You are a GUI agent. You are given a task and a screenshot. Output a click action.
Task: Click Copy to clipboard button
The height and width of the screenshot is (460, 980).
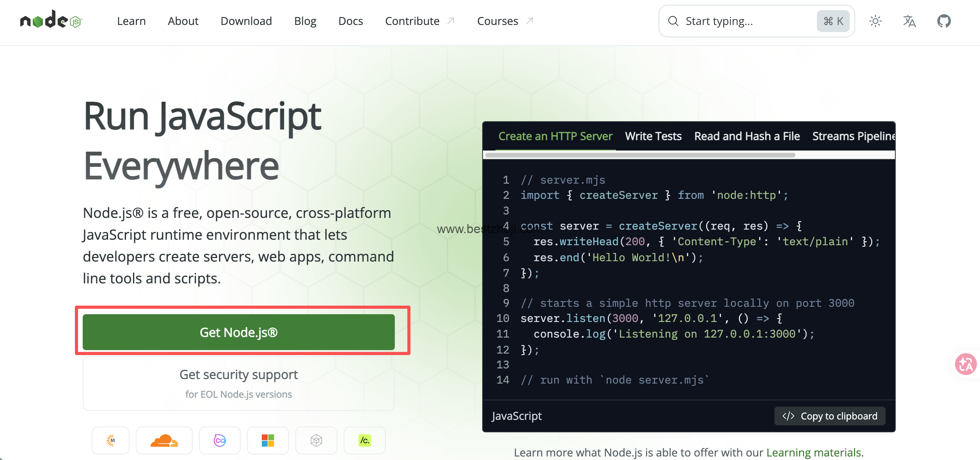830,416
